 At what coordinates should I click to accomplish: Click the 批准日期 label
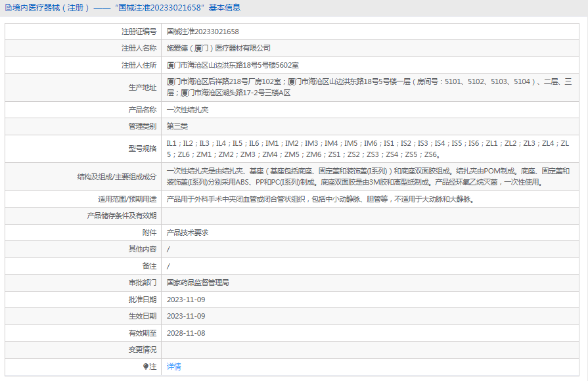tap(143, 300)
